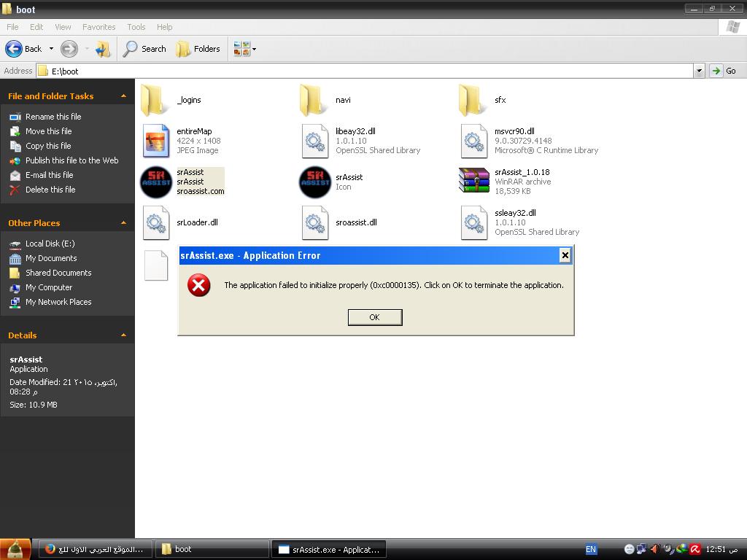Select the libeay32.dll file

315,141
